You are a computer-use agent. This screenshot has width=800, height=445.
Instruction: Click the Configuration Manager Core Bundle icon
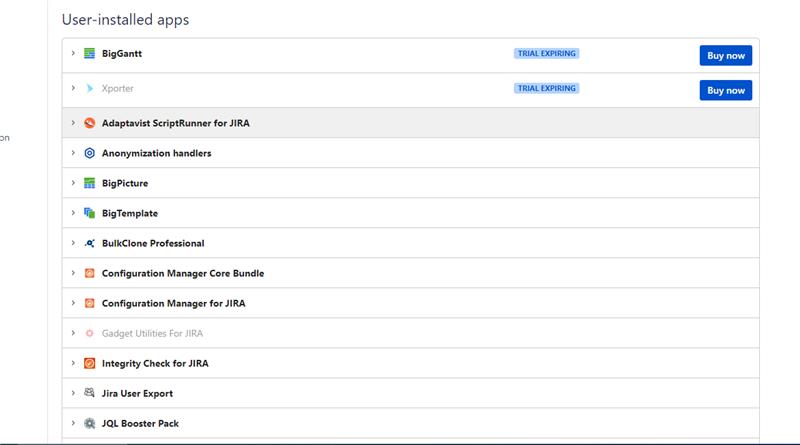click(89, 273)
